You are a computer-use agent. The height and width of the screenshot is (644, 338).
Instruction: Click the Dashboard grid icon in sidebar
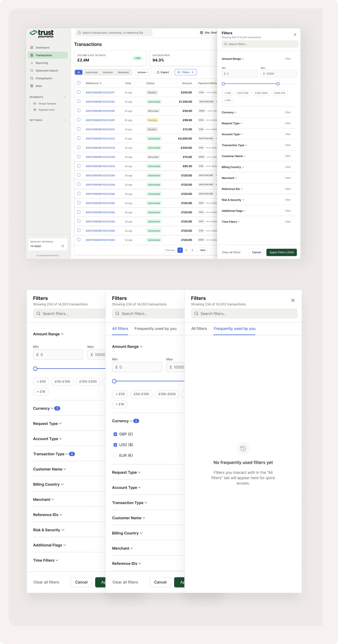coord(32,47)
